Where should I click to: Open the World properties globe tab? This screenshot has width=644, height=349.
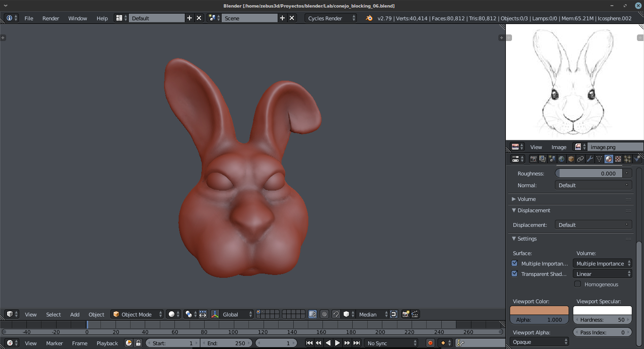(x=561, y=159)
